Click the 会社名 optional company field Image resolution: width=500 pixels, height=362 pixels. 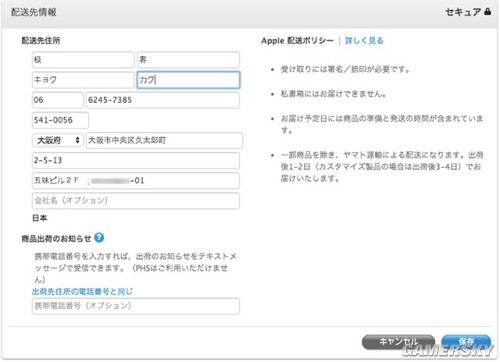point(136,201)
